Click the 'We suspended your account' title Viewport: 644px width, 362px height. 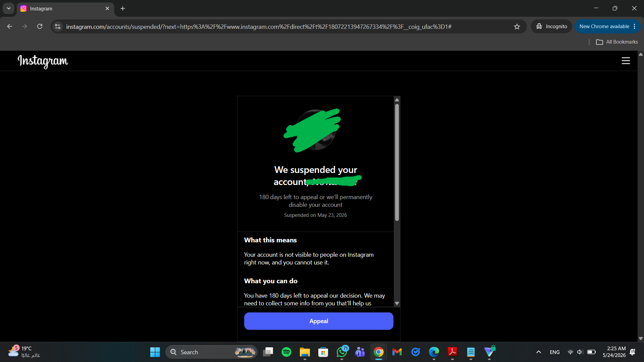pos(316,176)
